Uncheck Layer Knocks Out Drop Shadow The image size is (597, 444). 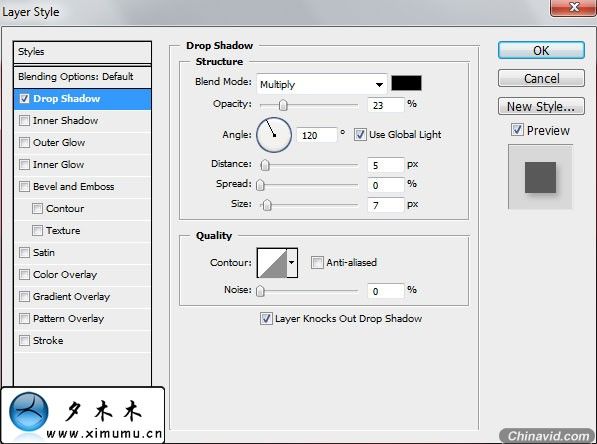(x=266, y=318)
